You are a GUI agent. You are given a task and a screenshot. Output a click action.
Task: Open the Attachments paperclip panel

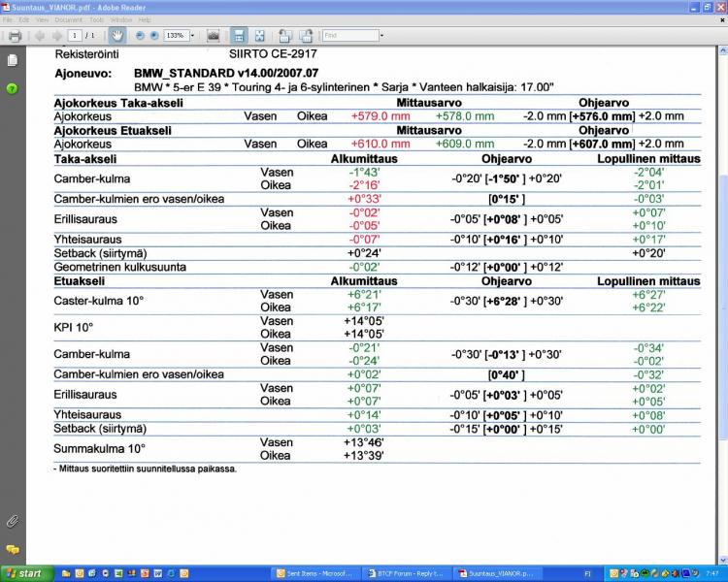[12, 521]
